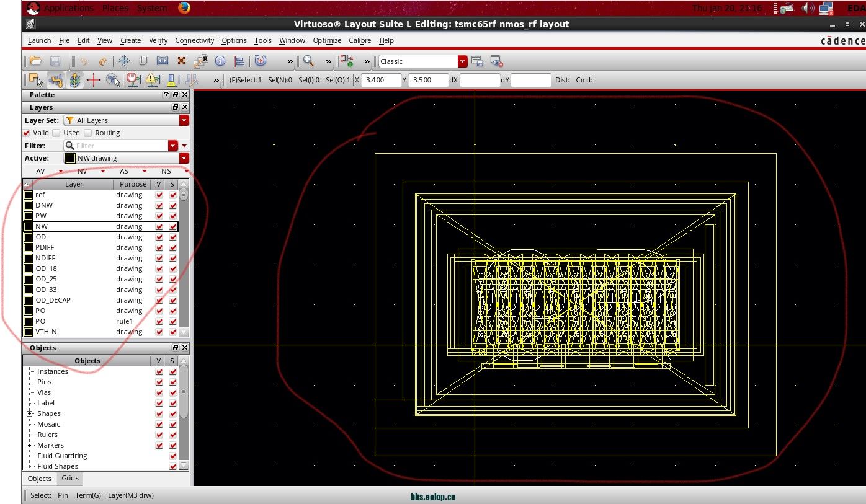The image size is (866, 504).
Task: Toggle visibility checkbox for OD_25 layer
Action: tap(159, 279)
